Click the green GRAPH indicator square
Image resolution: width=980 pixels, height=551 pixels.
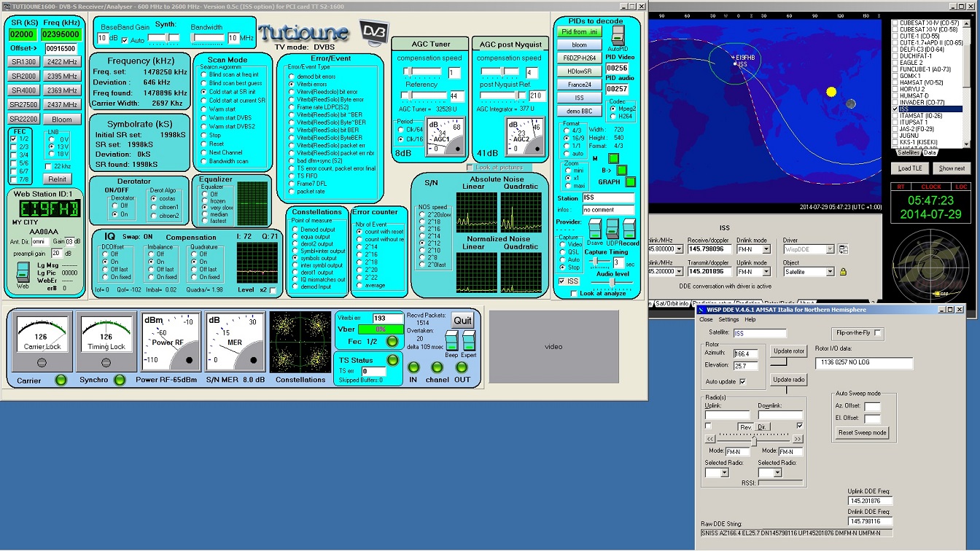point(631,182)
